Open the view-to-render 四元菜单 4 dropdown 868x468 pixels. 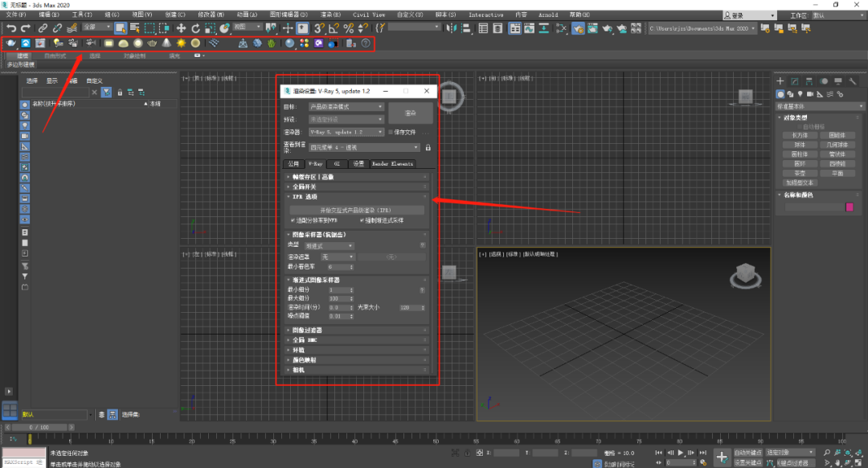tap(364, 147)
